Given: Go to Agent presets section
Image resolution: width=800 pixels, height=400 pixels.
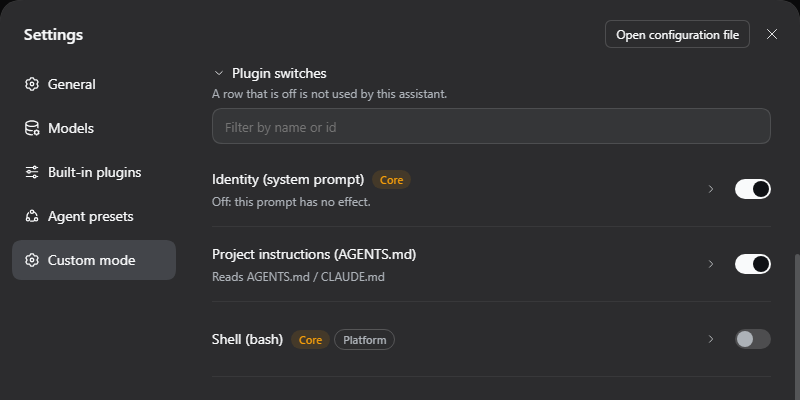Looking at the screenshot, I should [x=94, y=216].
